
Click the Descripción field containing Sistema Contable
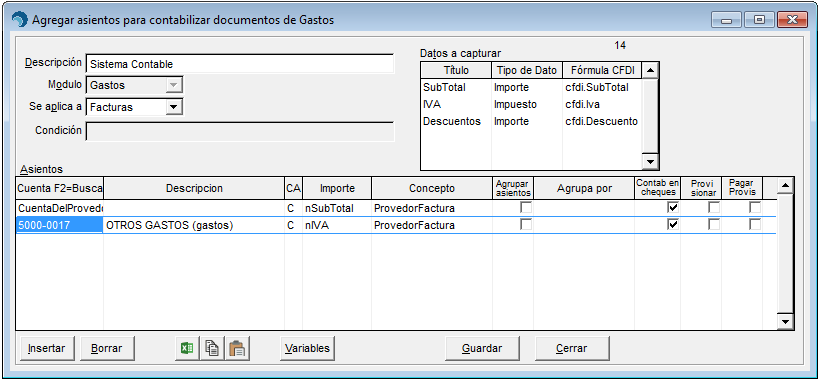tap(240, 64)
